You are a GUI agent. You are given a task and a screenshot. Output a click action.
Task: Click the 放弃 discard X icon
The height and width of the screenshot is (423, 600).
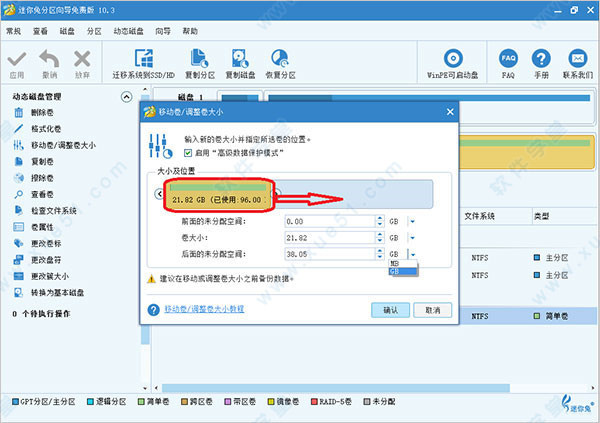point(82,59)
